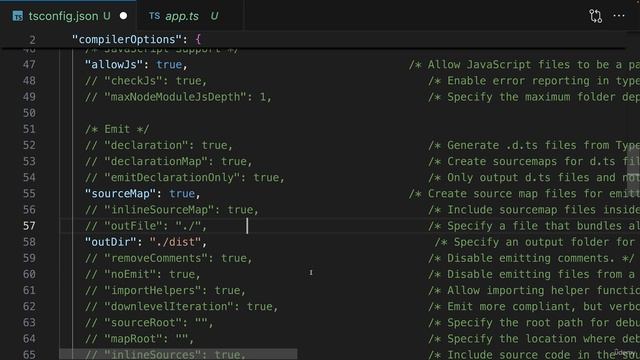Click line number 2 in sticky header
This screenshot has height=360, width=640.
(x=32, y=40)
